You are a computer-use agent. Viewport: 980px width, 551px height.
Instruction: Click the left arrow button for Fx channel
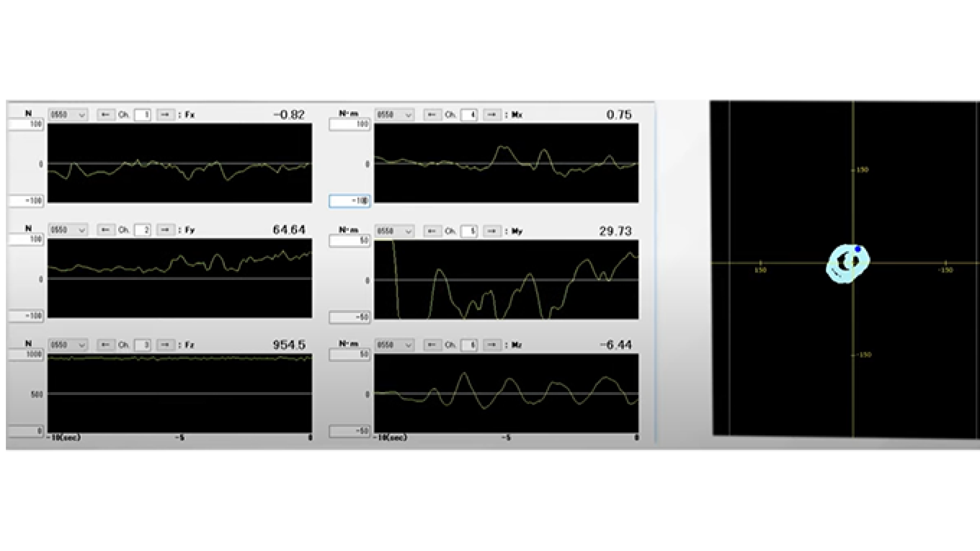coord(106,114)
